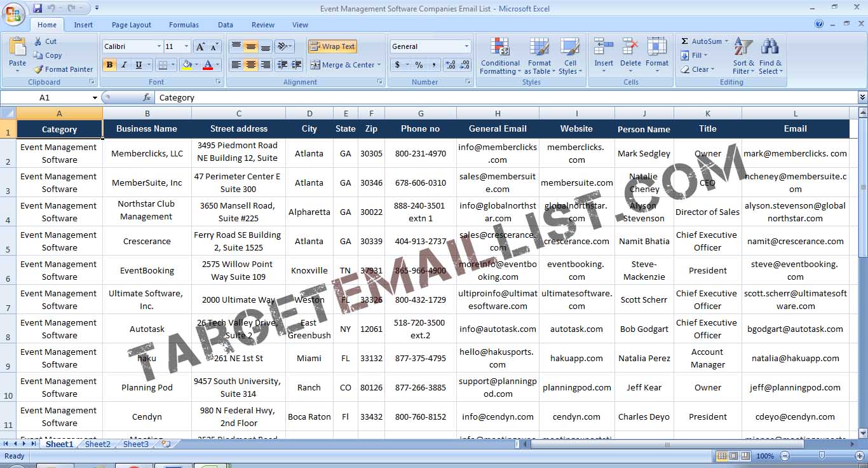Toggle Align Text Left

[x=236, y=65]
